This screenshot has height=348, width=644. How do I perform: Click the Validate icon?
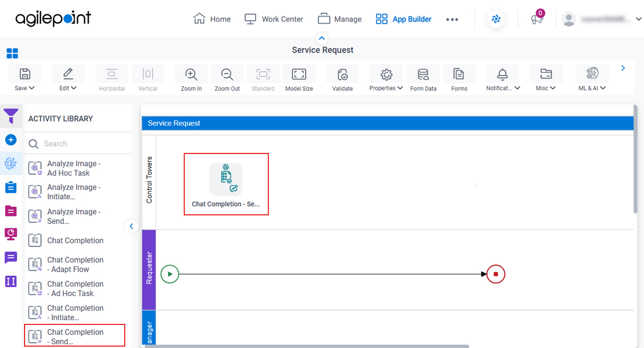point(343,74)
